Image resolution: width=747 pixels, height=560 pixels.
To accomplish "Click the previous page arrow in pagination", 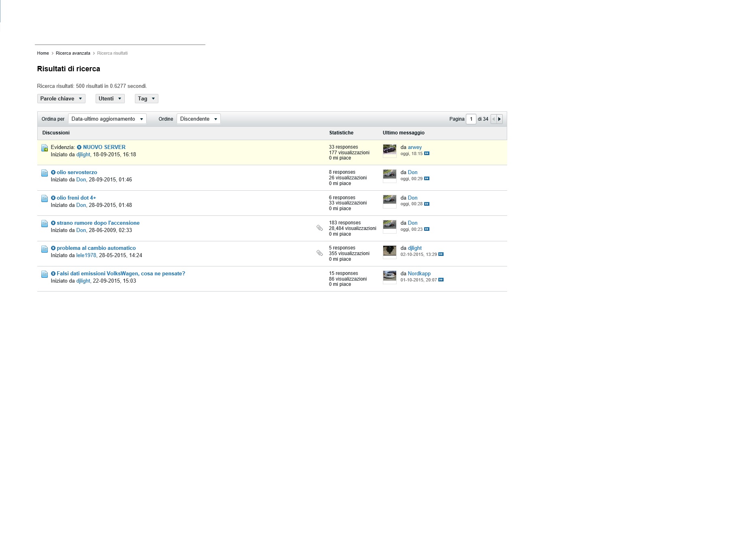I will (493, 119).
